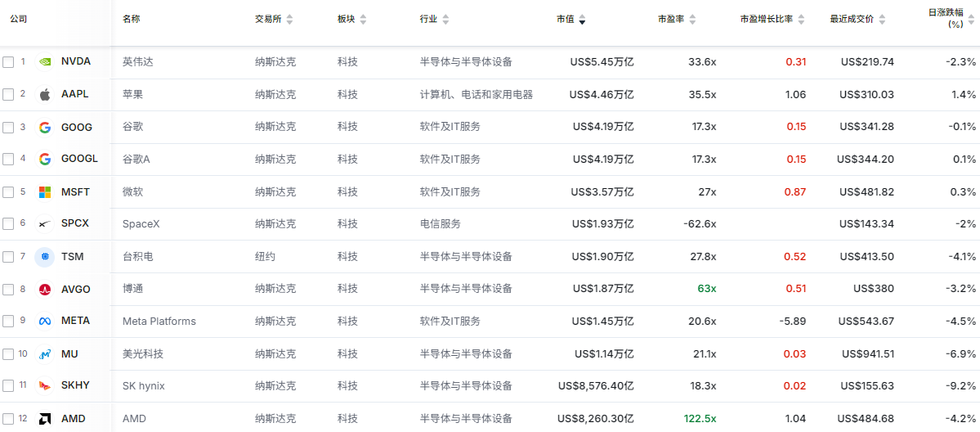980x432 pixels.
Task: Click industry 计算机、电话和家用电器
Action: click(x=477, y=95)
